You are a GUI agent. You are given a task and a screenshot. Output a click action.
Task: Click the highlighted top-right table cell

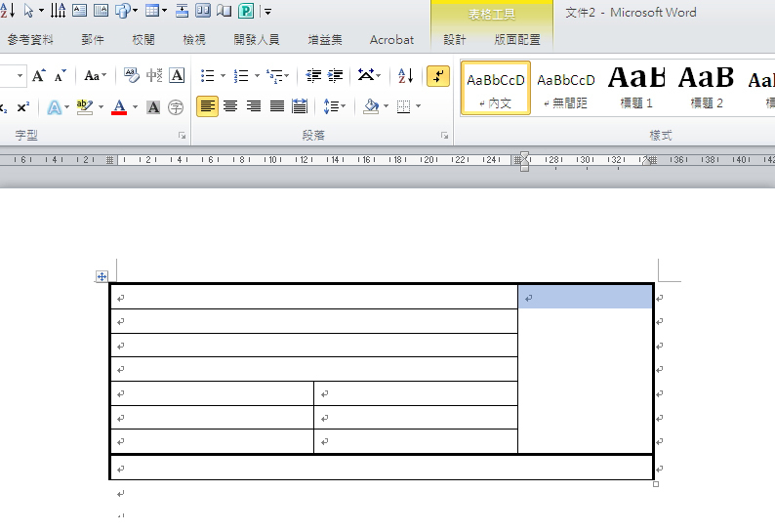(586, 297)
